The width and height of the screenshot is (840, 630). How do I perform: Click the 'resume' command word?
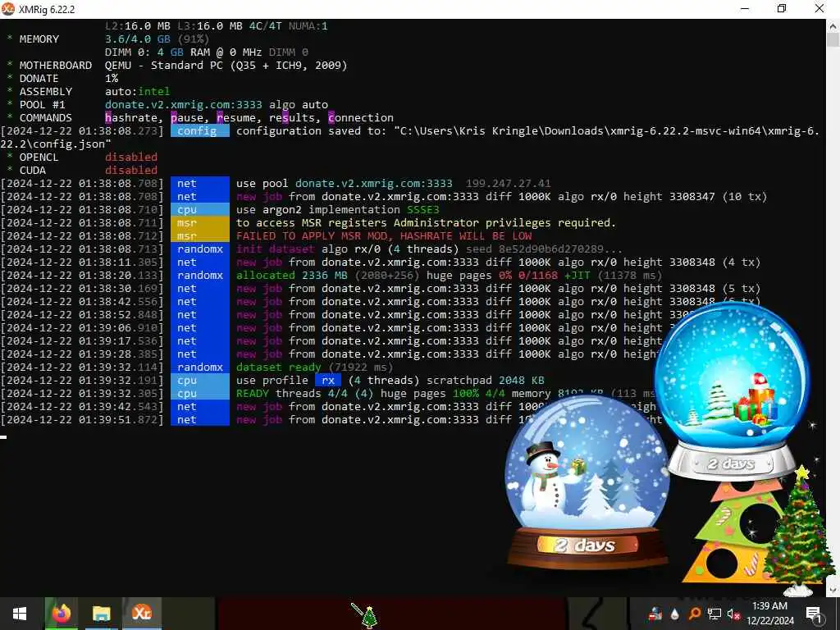point(235,118)
